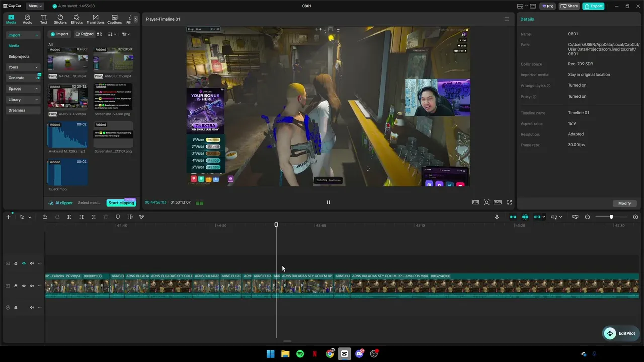The height and width of the screenshot is (362, 644).
Task: Delete left of playhead split tool
Action: (x=82, y=217)
